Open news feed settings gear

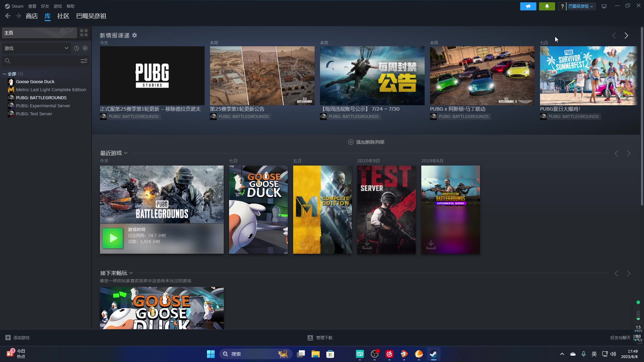135,35
